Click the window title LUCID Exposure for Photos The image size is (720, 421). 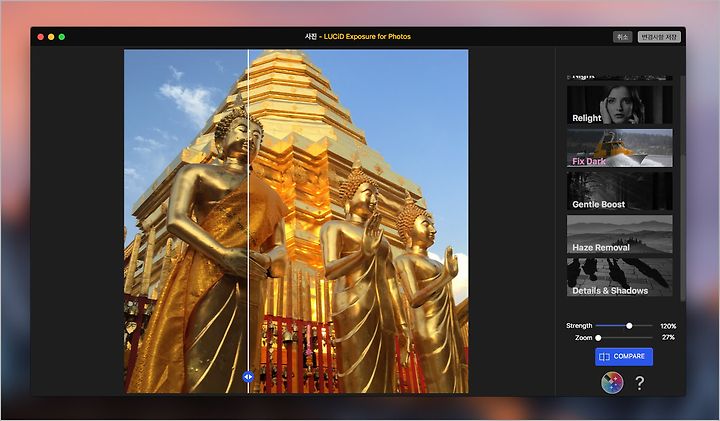pyautogui.click(x=367, y=36)
